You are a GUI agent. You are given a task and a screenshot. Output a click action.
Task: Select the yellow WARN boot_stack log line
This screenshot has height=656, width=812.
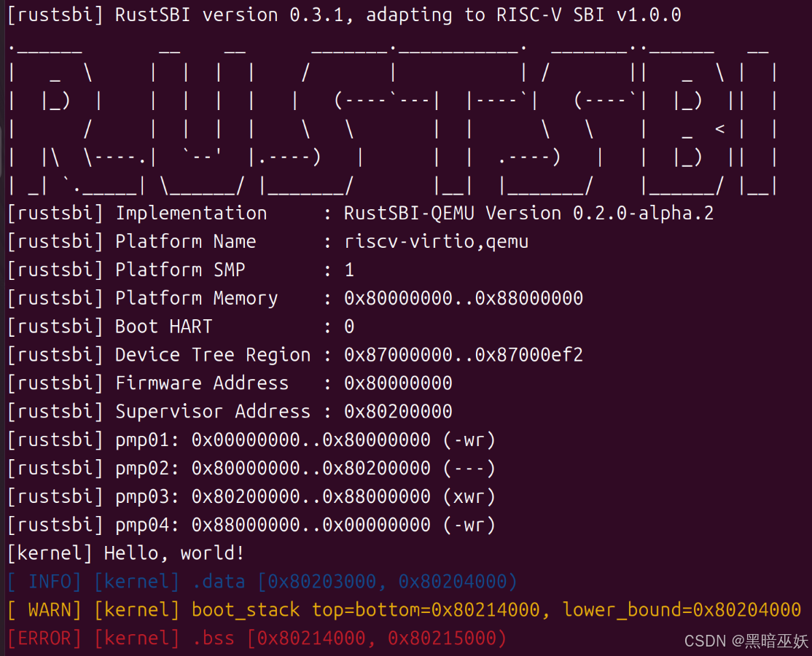tap(405, 610)
